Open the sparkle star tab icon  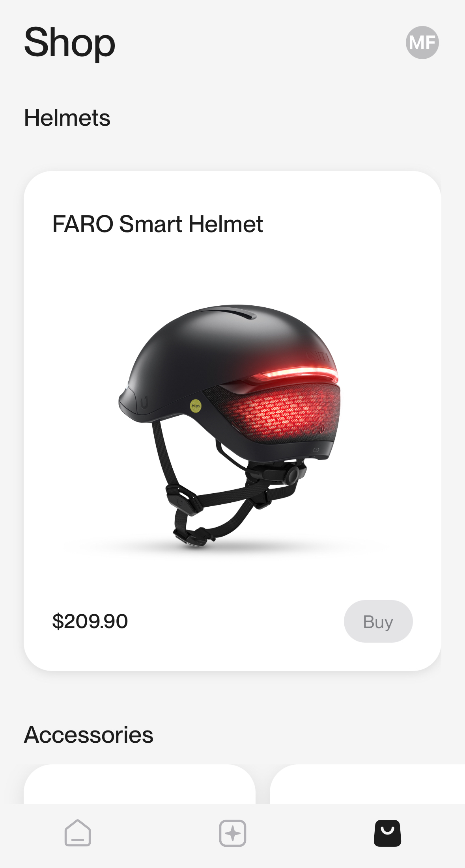pos(233,833)
